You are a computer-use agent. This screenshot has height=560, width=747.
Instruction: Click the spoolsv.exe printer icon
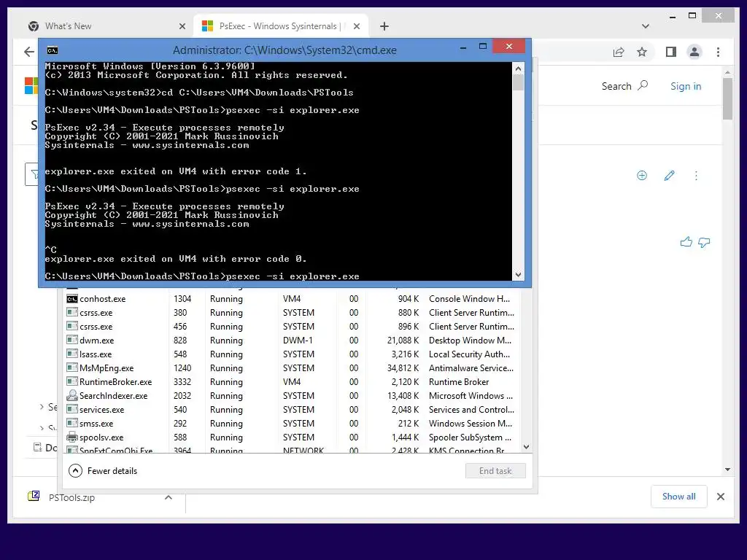[x=72, y=437]
